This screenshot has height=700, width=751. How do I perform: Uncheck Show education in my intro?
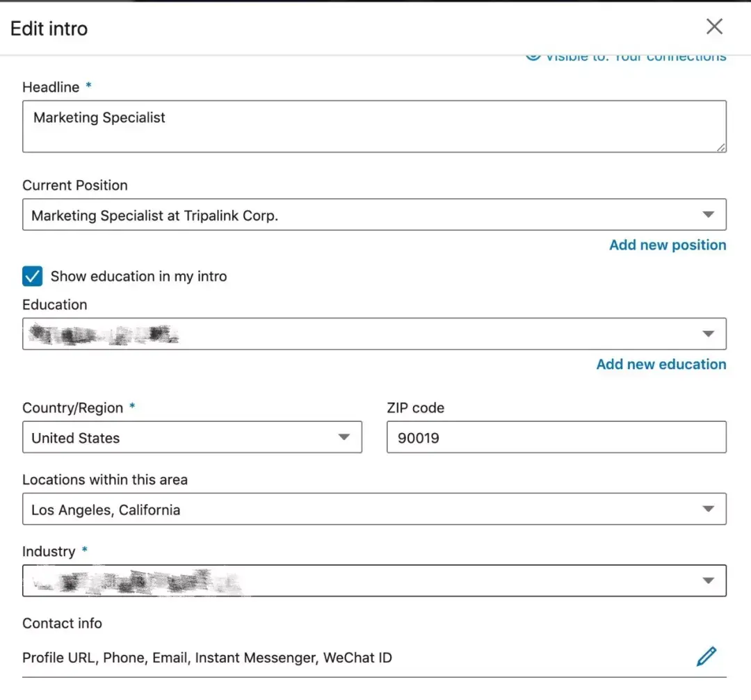pos(33,277)
